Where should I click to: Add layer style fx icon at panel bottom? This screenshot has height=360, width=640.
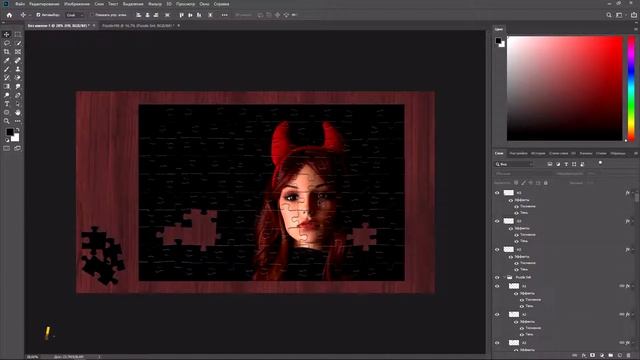(x=584, y=356)
